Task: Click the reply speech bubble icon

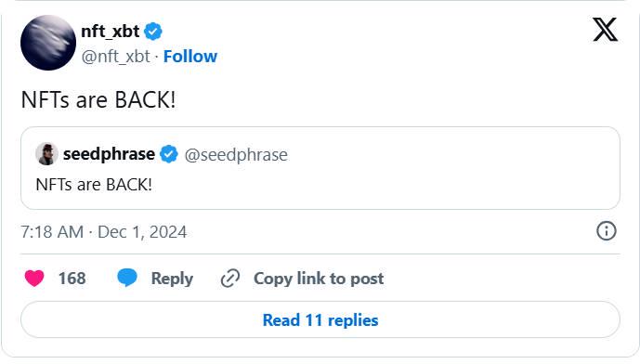Action: click(127, 278)
